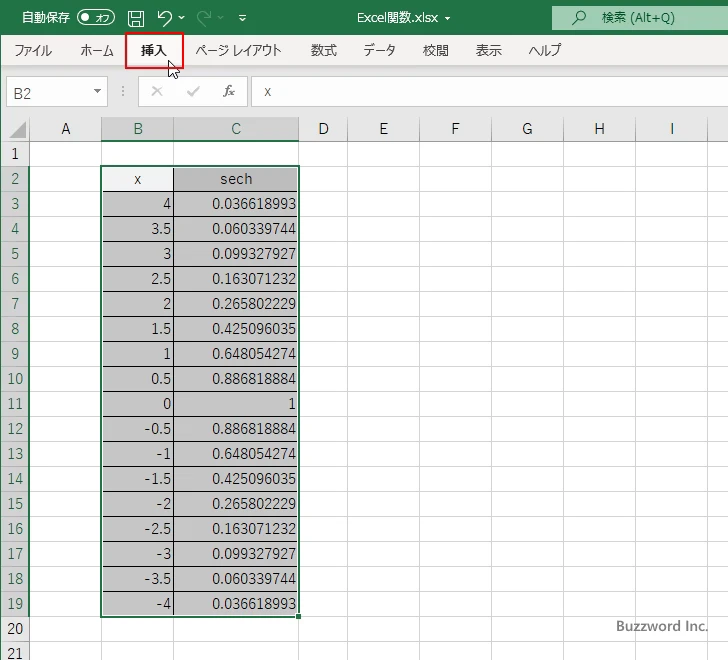
Task: Click cell B16 containing -2.5
Action: coord(137,529)
